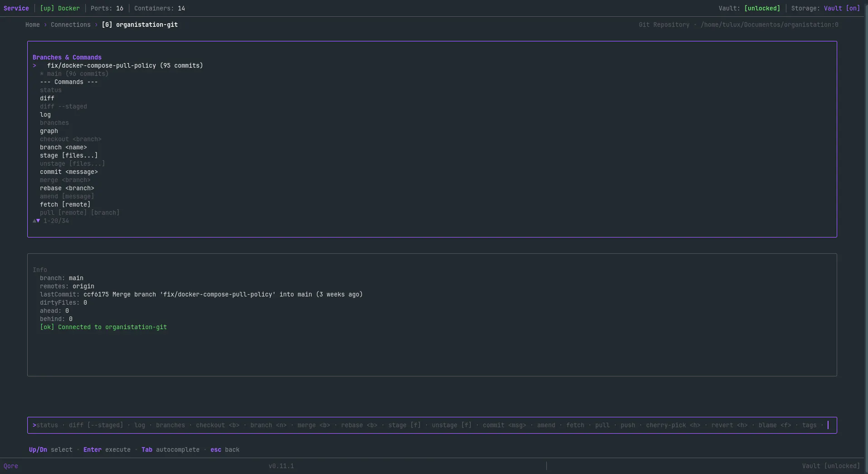868x474 pixels.
Task: Choose the rebase <branch> command
Action: [67, 188]
